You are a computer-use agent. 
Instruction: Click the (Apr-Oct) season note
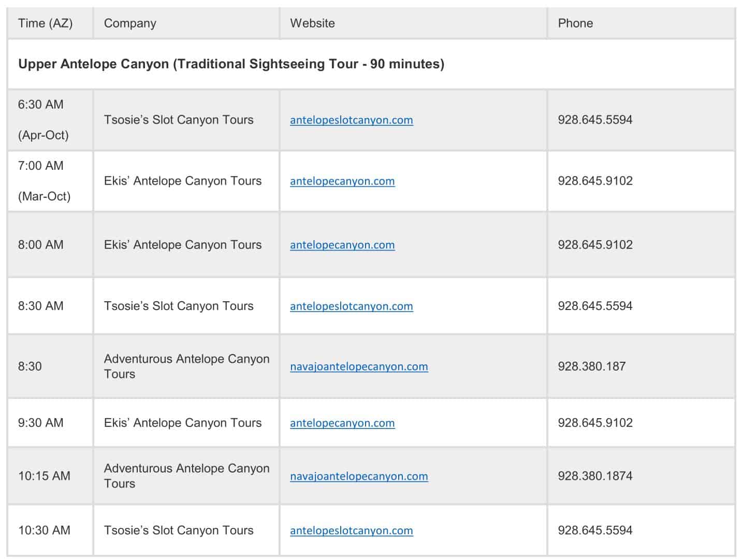click(x=43, y=136)
